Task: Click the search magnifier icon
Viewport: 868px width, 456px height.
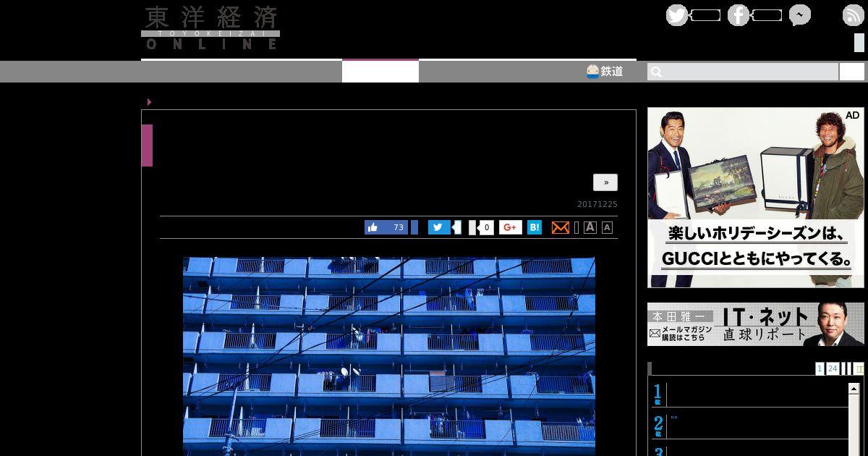Action: [656, 72]
